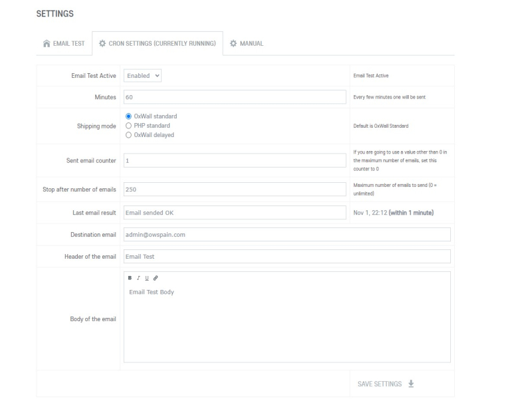Click the gear icon on Cron Settings tab

coord(102,43)
